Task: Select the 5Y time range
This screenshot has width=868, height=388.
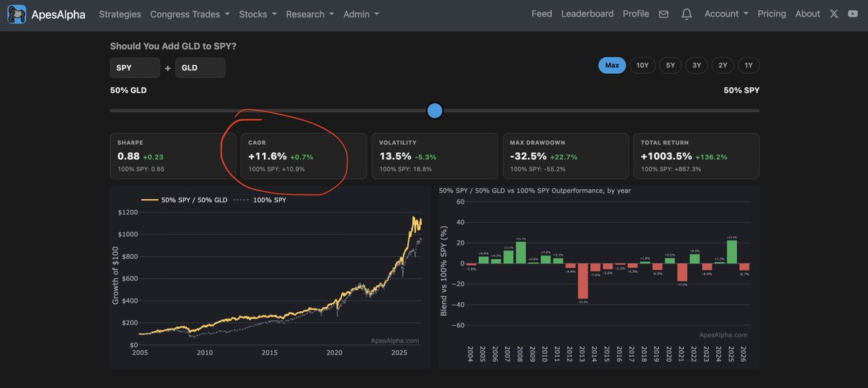Action: (x=671, y=65)
